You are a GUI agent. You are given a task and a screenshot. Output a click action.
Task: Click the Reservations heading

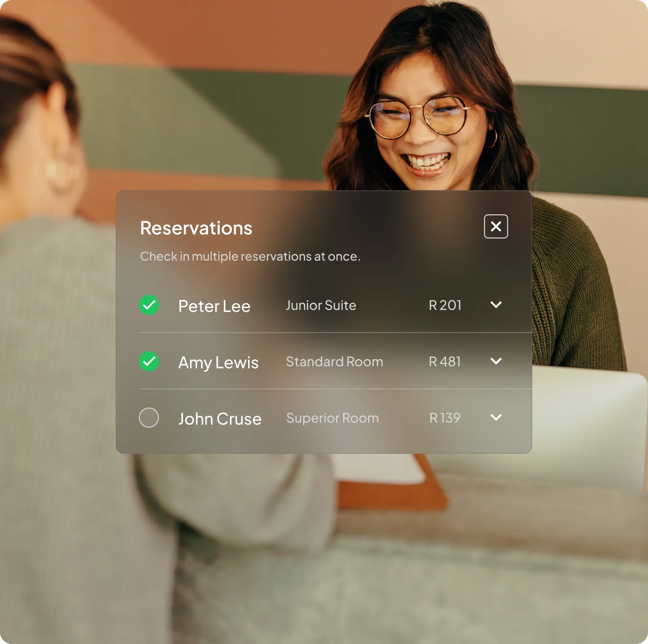[196, 228]
